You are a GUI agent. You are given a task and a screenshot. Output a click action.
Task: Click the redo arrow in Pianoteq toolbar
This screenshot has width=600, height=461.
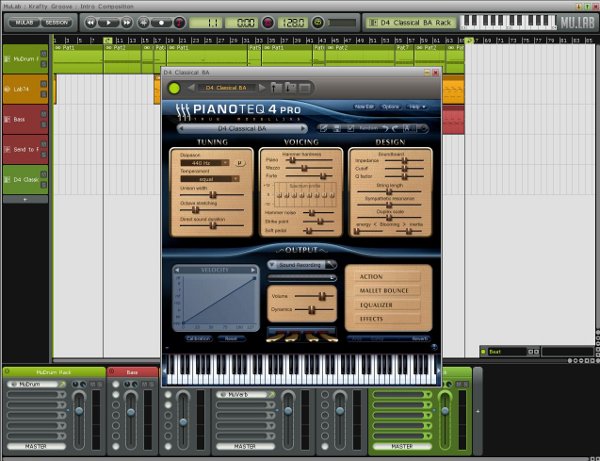coord(395,129)
